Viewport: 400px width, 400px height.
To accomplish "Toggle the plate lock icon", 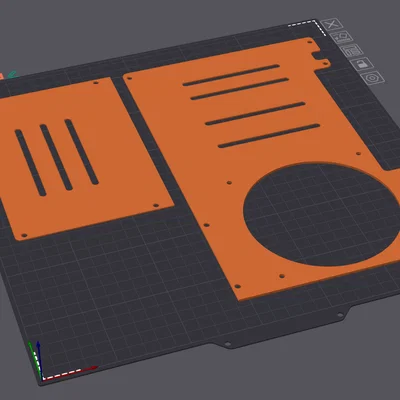I will tap(362, 64).
